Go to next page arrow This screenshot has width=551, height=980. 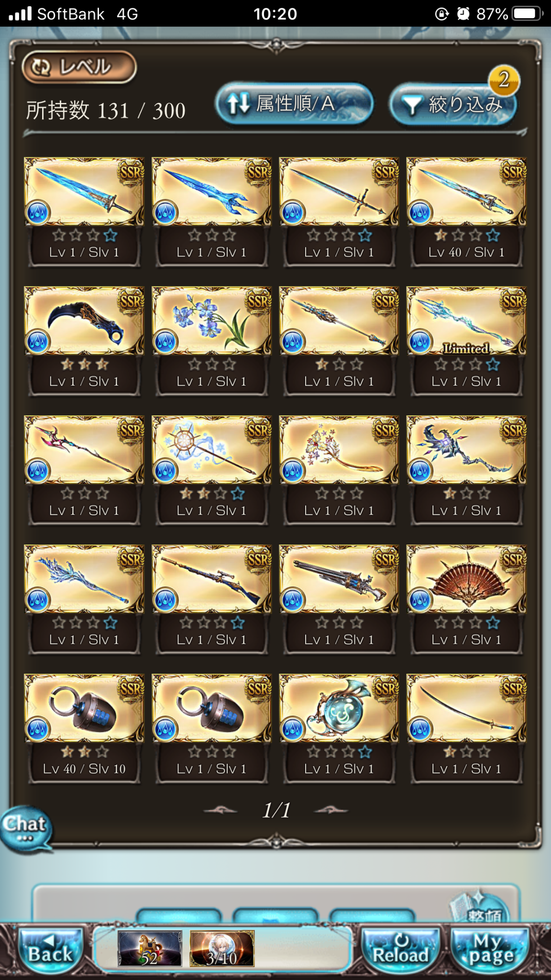click(x=331, y=810)
